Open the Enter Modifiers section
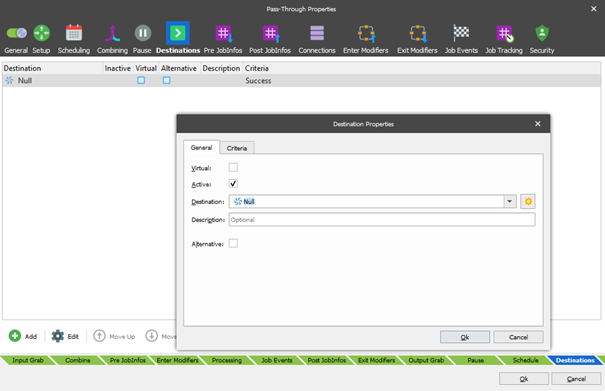605x391 pixels. pos(366,39)
